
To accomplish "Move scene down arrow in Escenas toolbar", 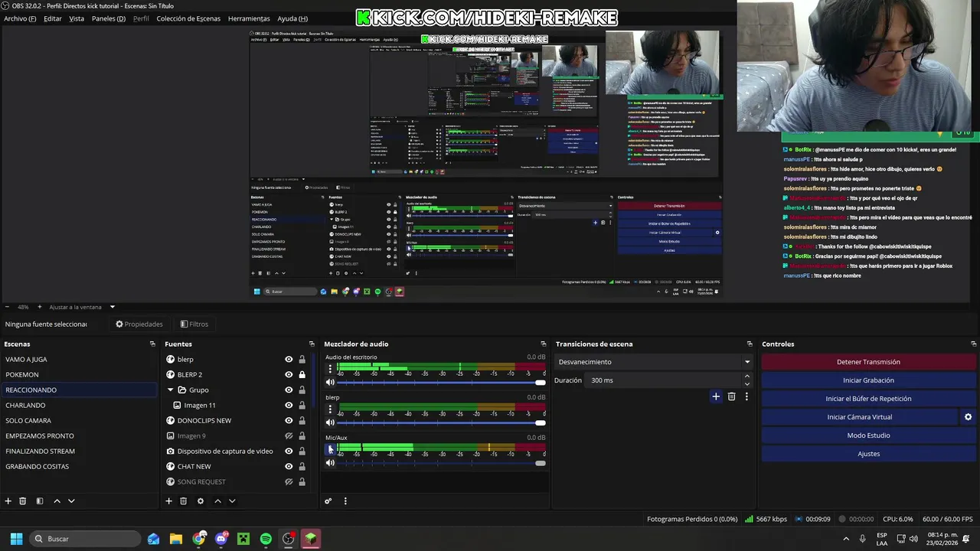I will (x=71, y=501).
